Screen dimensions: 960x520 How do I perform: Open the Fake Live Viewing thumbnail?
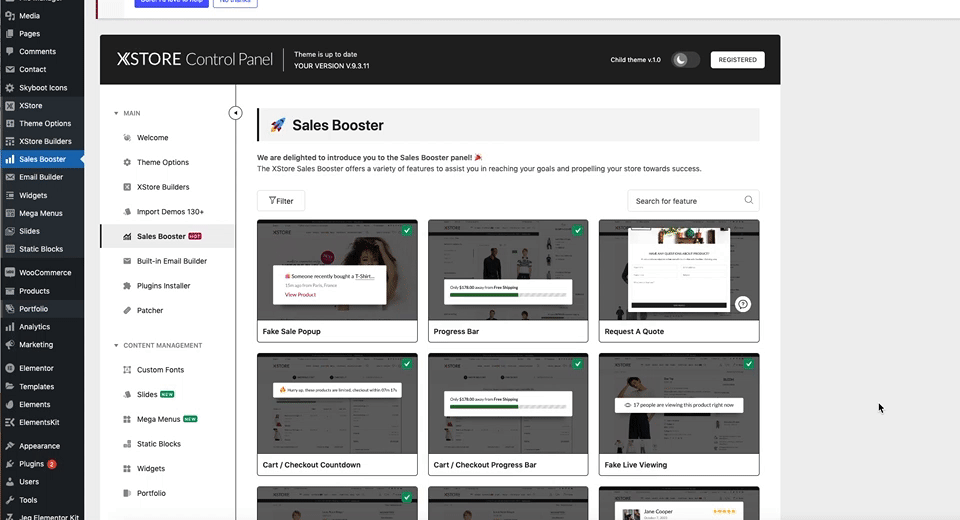tap(679, 404)
